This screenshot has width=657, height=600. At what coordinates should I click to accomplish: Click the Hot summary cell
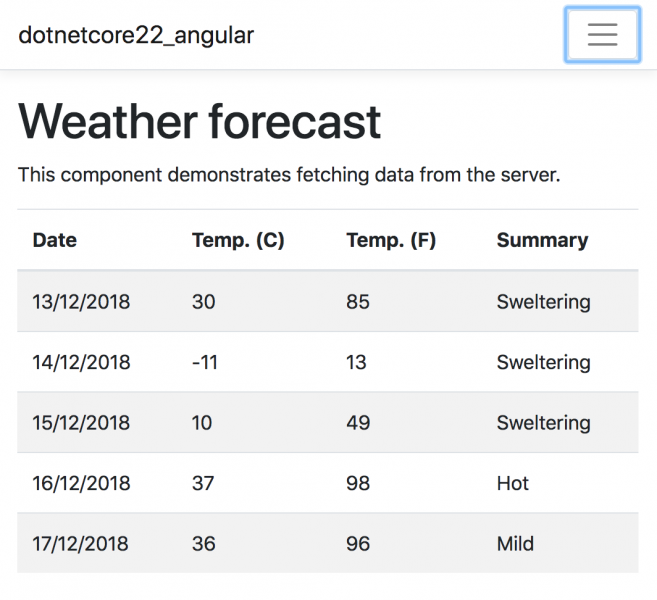click(512, 483)
